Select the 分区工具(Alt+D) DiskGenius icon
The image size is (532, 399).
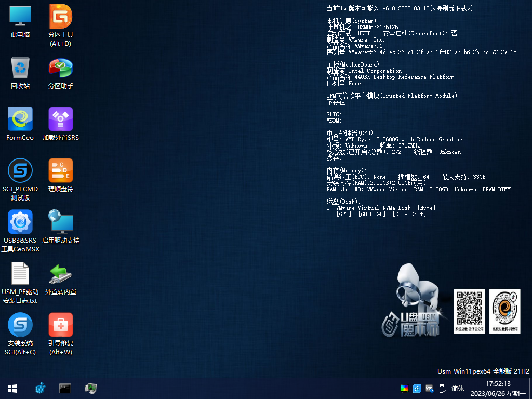coord(61,25)
